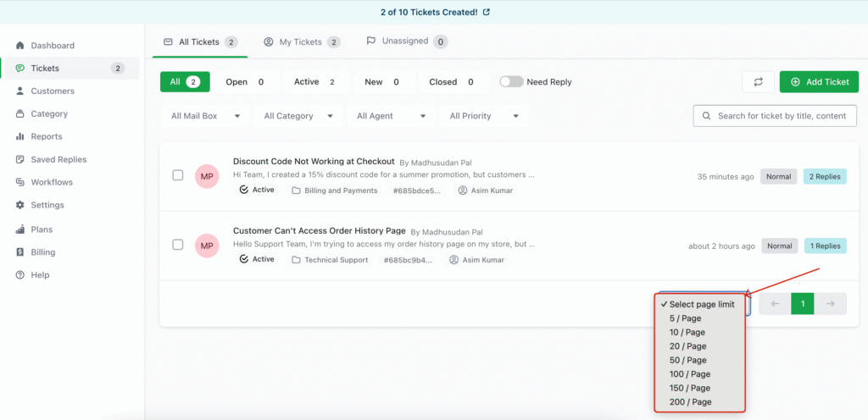Check the Discount Code ticket checkbox
Image resolution: width=868 pixels, height=420 pixels.
click(x=178, y=175)
